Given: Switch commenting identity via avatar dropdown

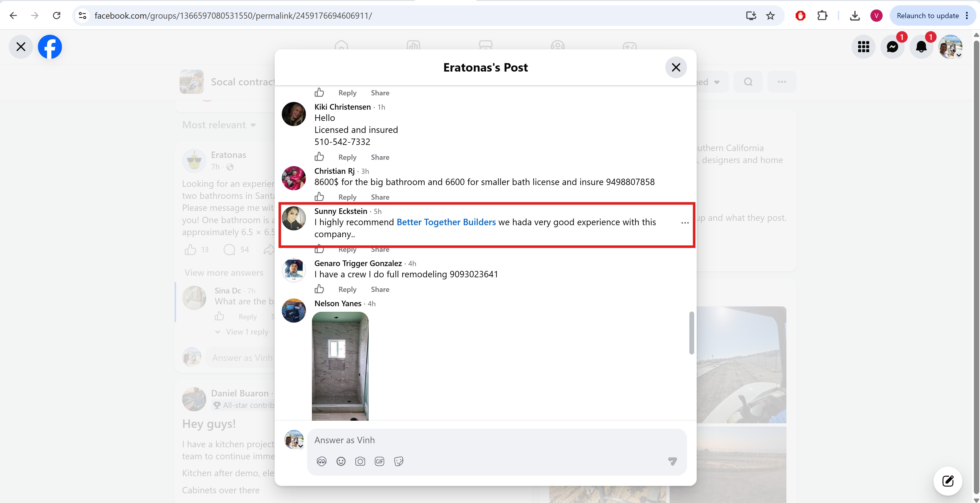Looking at the screenshot, I should pos(295,440).
